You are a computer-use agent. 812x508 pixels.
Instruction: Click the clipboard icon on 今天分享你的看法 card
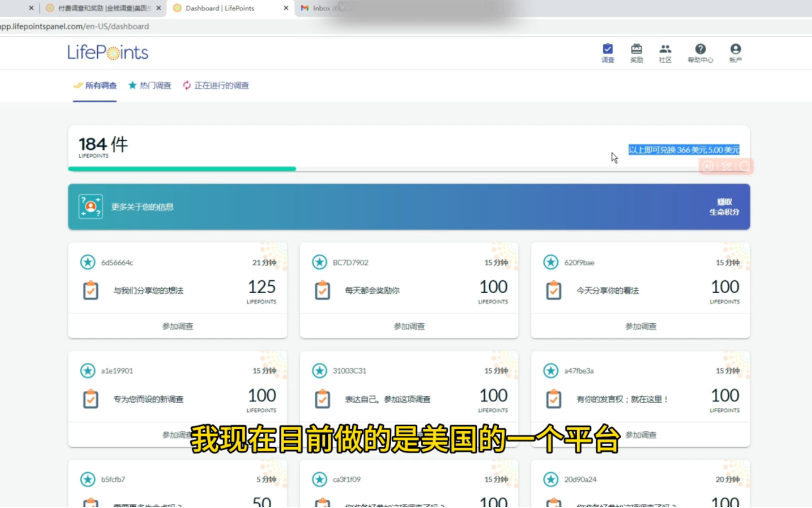[554, 290]
